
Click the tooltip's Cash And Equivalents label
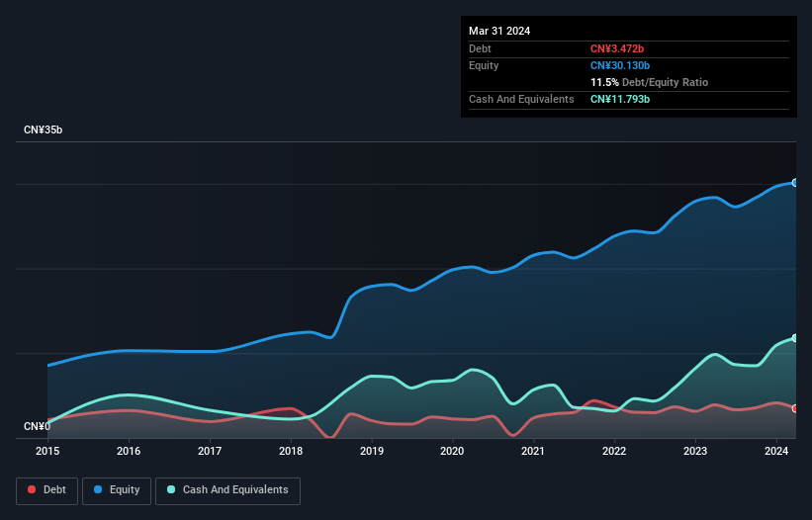(521, 99)
